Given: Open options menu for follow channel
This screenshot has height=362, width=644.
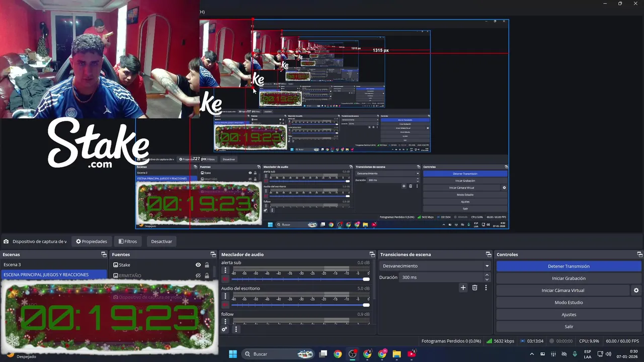Looking at the screenshot, I should (225, 322).
